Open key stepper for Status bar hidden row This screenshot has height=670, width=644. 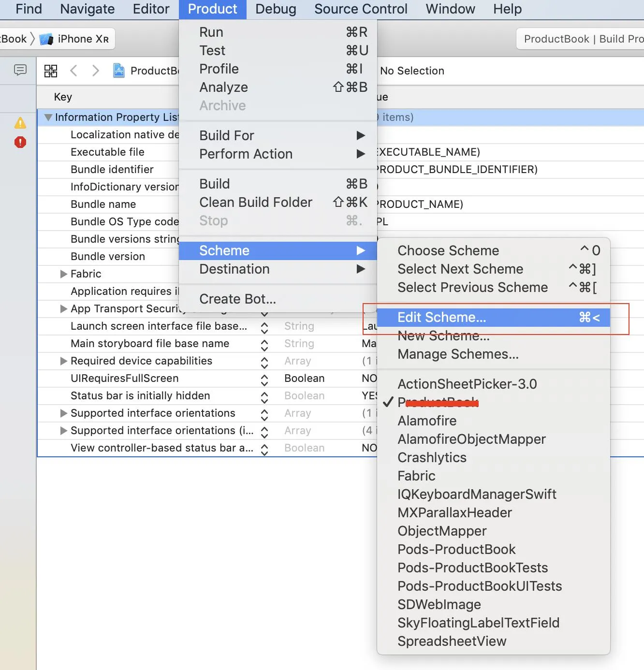coord(264,398)
